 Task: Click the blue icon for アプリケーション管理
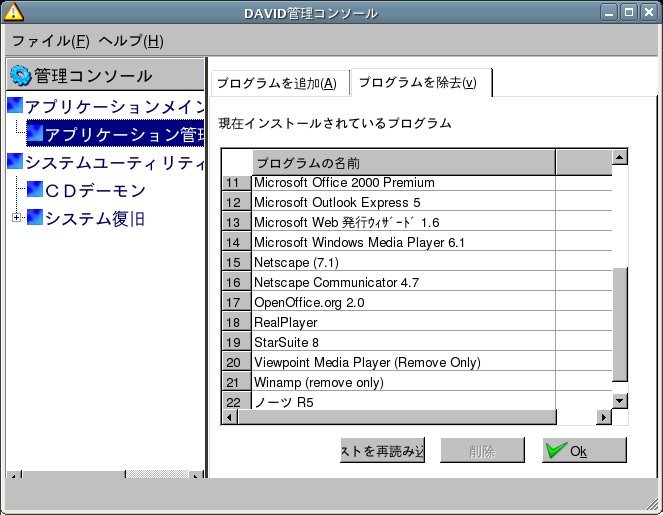coord(35,133)
